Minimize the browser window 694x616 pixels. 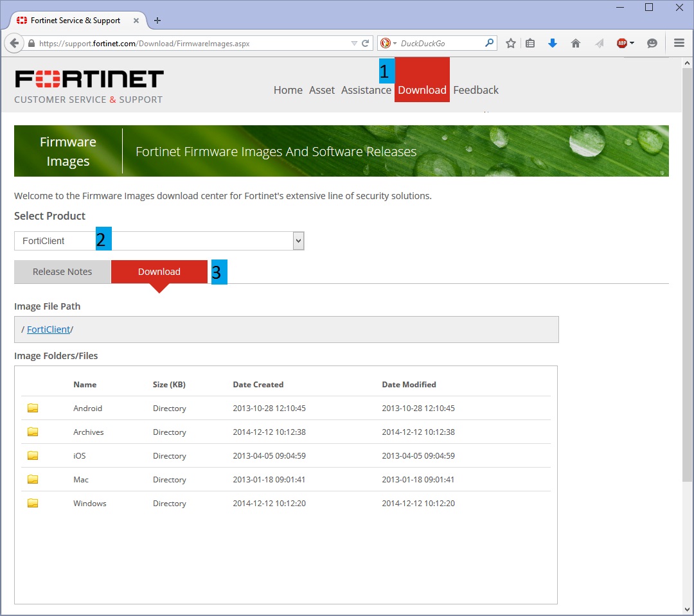point(620,8)
